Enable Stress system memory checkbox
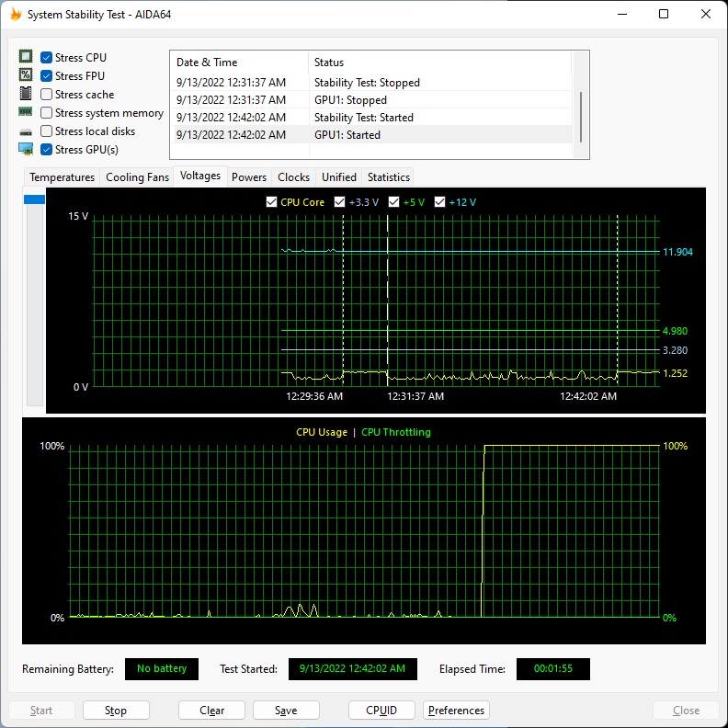Viewport: 728px width, 728px height. [46, 113]
